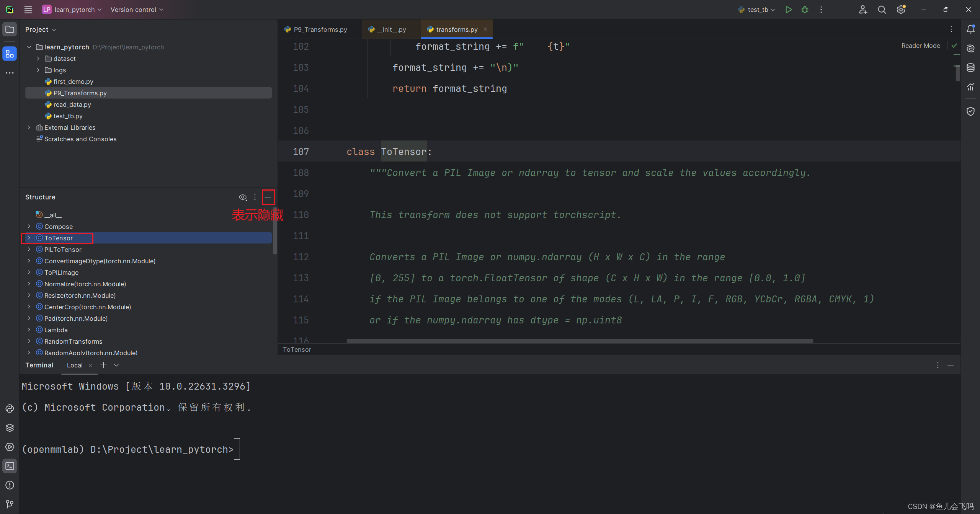Toggle Reader Mode in editor
980x514 pixels.
click(x=920, y=46)
